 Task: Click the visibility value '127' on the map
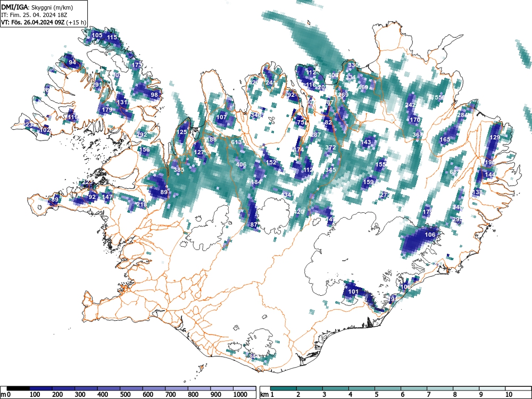coord(199,152)
